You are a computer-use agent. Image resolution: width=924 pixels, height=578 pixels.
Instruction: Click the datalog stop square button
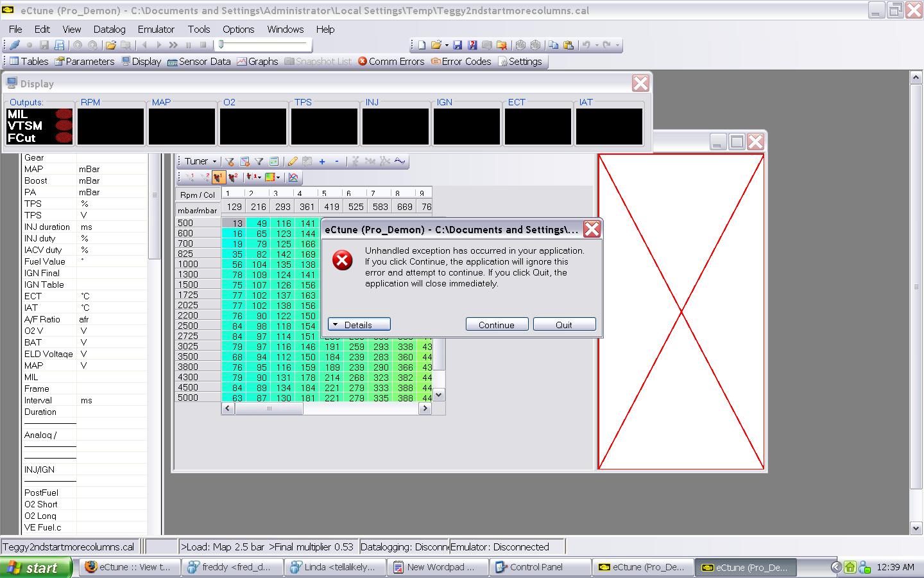(x=203, y=45)
